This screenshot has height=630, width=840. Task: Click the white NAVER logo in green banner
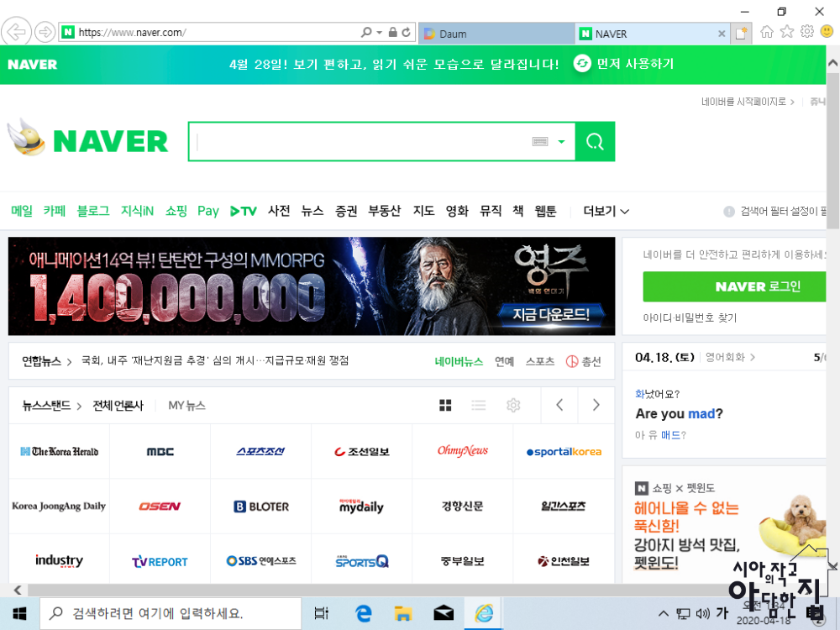coord(32,65)
